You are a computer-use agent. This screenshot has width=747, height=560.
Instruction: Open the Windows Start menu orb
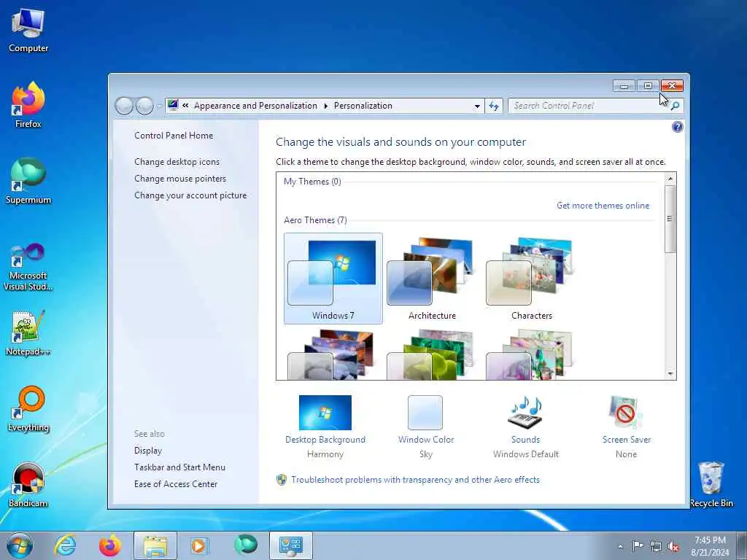point(20,545)
